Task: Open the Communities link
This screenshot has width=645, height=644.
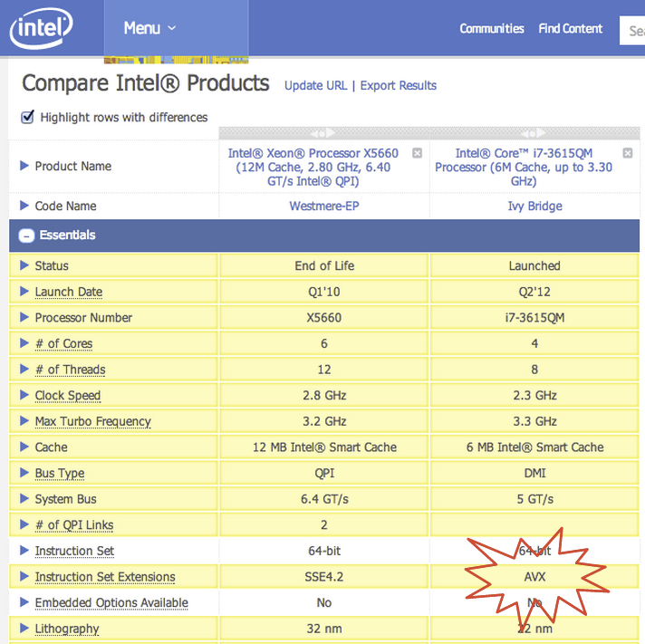Action: [x=492, y=28]
